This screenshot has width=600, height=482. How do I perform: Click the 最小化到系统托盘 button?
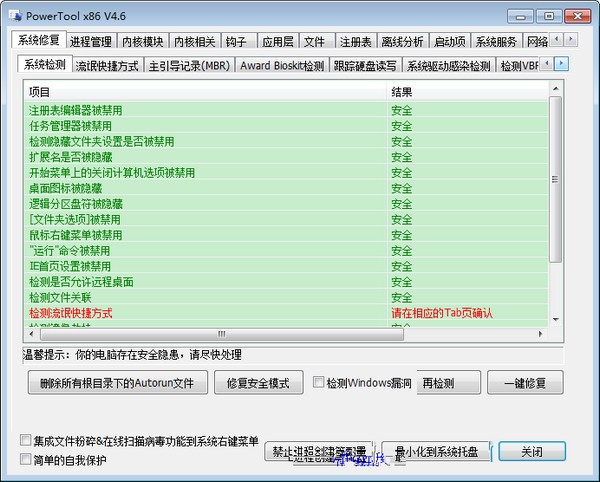tap(436, 451)
